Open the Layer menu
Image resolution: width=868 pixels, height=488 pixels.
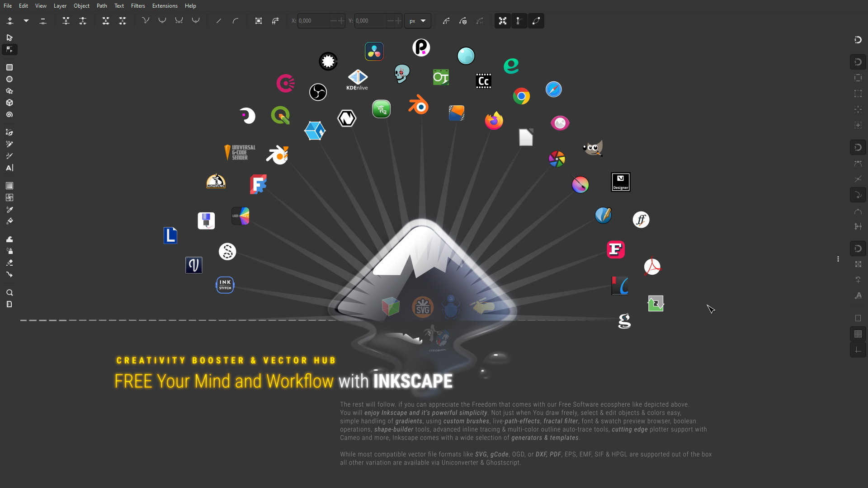point(60,6)
